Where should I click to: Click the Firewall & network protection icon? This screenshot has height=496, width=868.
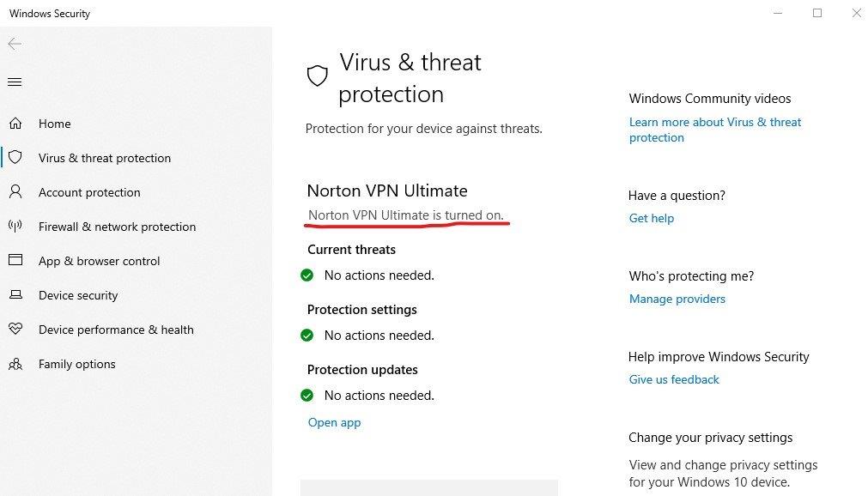tap(15, 227)
